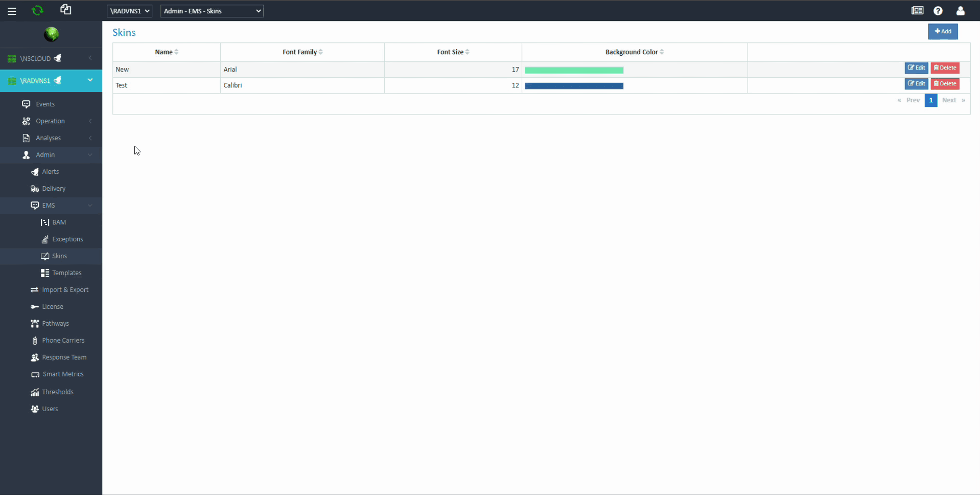
Task: Expand the Analyses menu chevron
Action: (x=90, y=138)
